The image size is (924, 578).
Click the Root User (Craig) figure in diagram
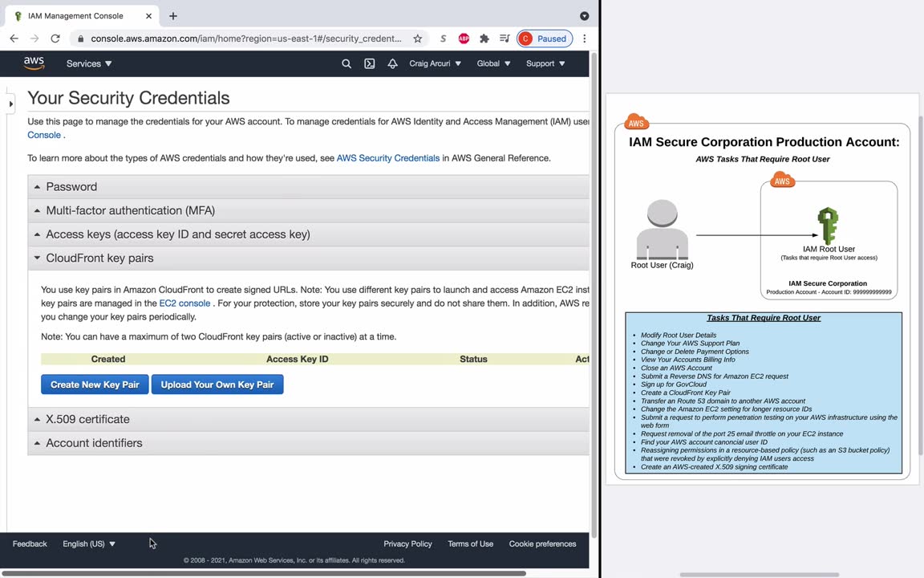click(662, 230)
